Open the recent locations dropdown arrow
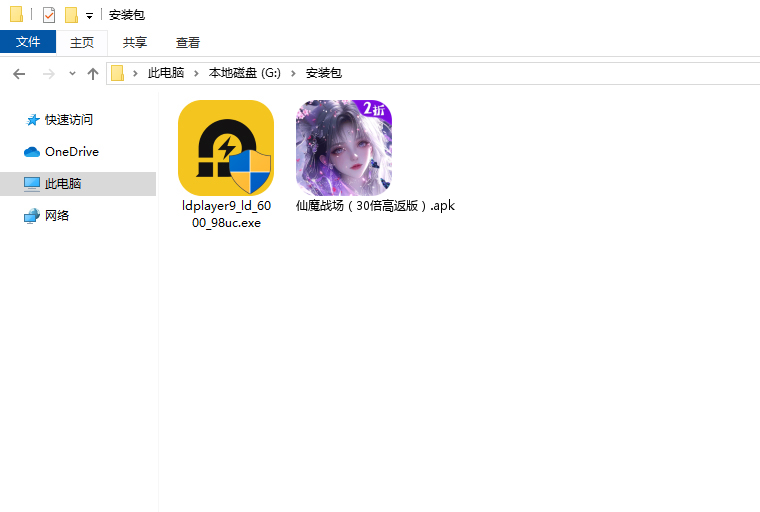The width and height of the screenshot is (760, 512). [x=72, y=74]
